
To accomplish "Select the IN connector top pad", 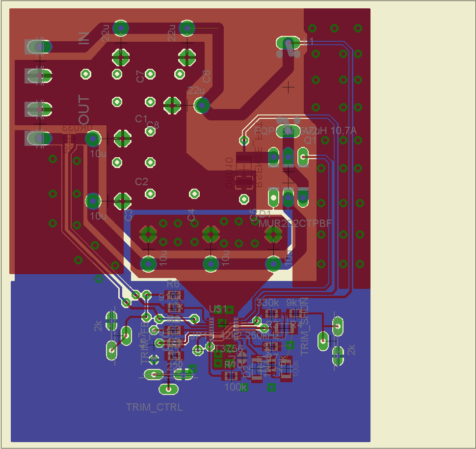I will point(39,47).
